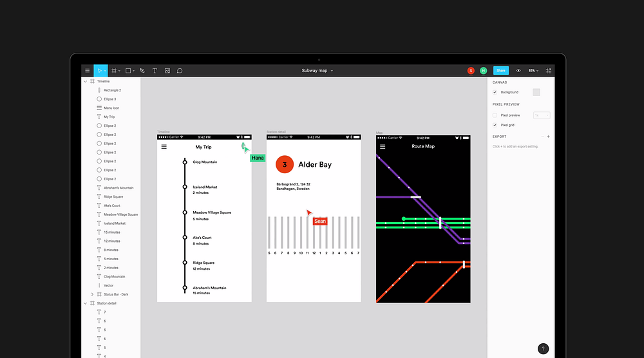Click the Bärbogränd address text on canvas
The height and width of the screenshot is (358, 644).
click(x=293, y=186)
